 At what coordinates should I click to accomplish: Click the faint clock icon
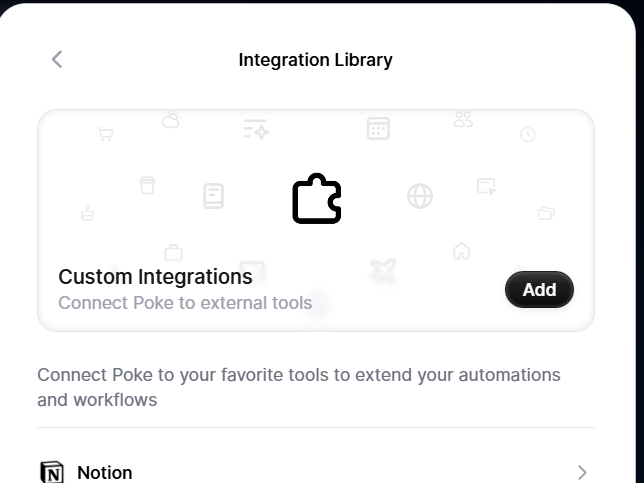527,135
